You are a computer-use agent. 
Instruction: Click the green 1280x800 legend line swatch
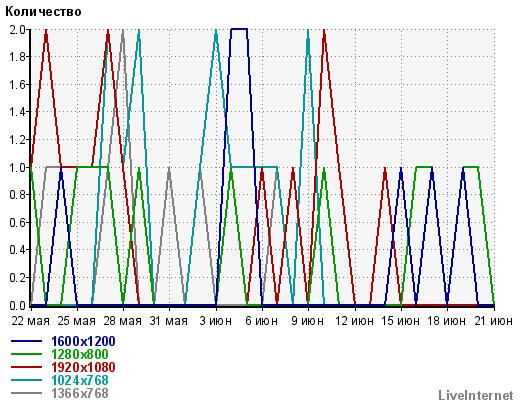(27, 354)
